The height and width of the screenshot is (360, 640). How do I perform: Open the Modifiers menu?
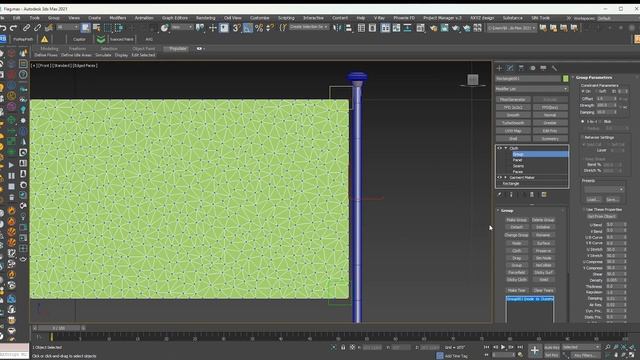pyautogui.click(x=118, y=18)
